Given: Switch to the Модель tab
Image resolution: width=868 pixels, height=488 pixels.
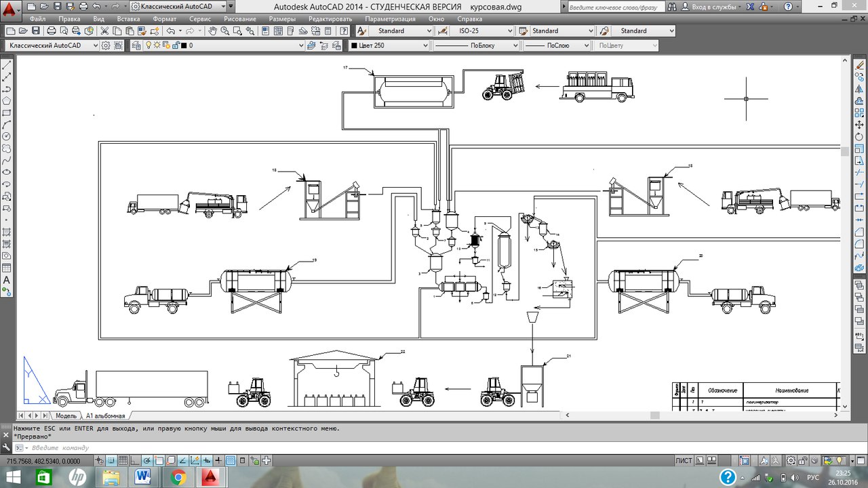Looking at the screenshot, I should point(66,415).
